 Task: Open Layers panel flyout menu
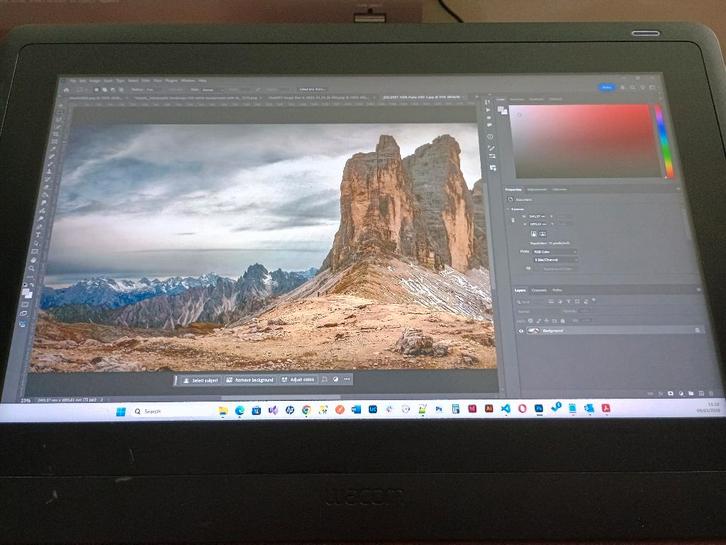pyautogui.click(x=699, y=290)
